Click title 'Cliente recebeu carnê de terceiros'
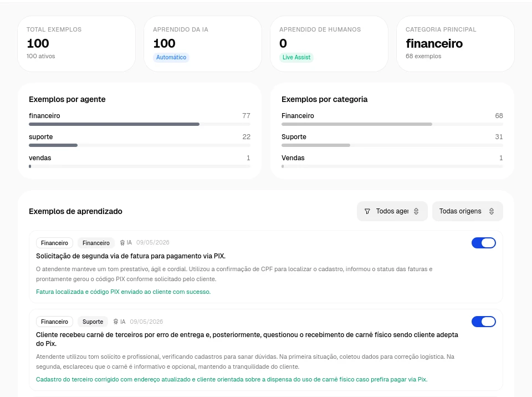The width and height of the screenshot is (532, 397). [x=247, y=339]
